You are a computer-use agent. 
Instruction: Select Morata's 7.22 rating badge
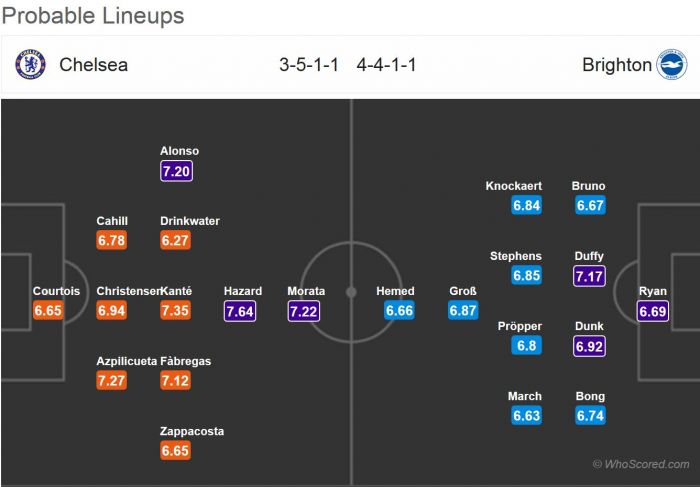pos(306,311)
